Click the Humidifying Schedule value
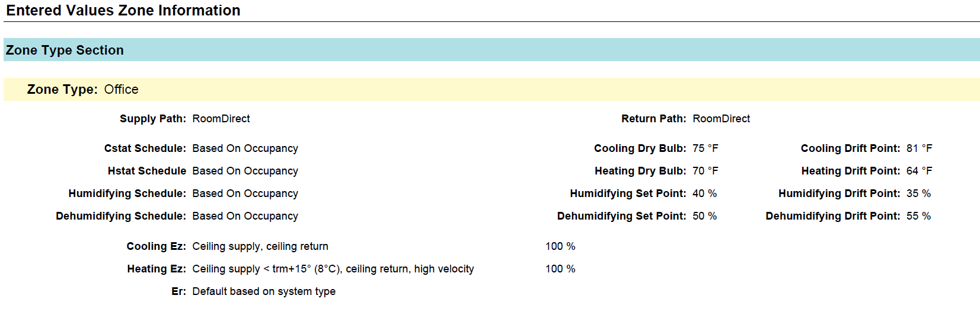The width and height of the screenshot is (980, 311). pyautogui.click(x=245, y=193)
